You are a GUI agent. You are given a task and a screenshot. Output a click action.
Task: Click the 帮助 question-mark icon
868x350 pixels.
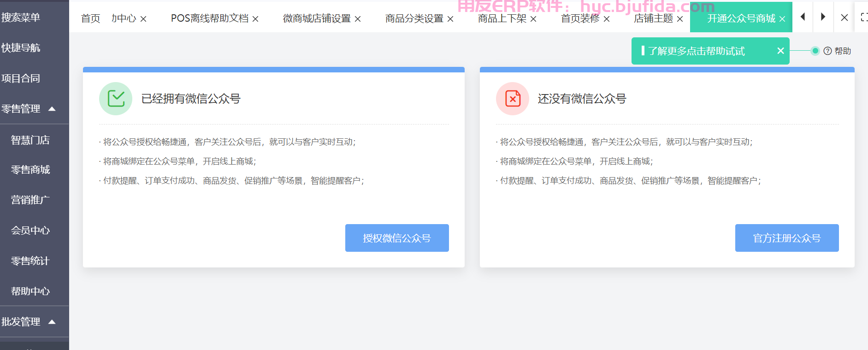[827, 51]
